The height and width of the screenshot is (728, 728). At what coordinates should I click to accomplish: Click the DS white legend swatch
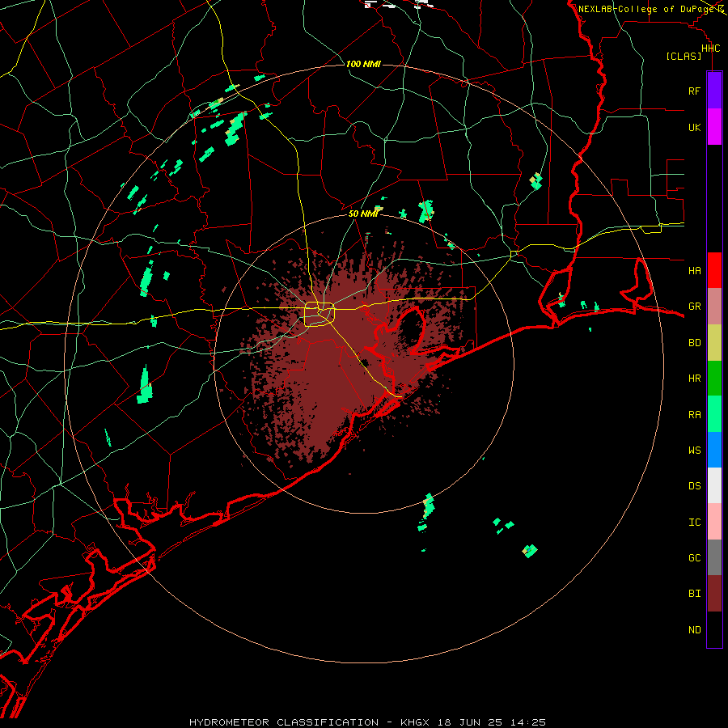[714, 485]
